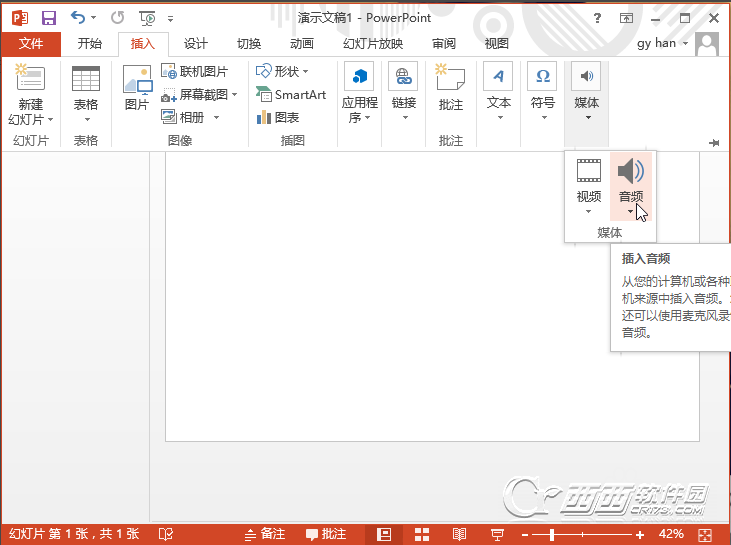
Task: Open the 链接 Links group
Action: click(404, 93)
